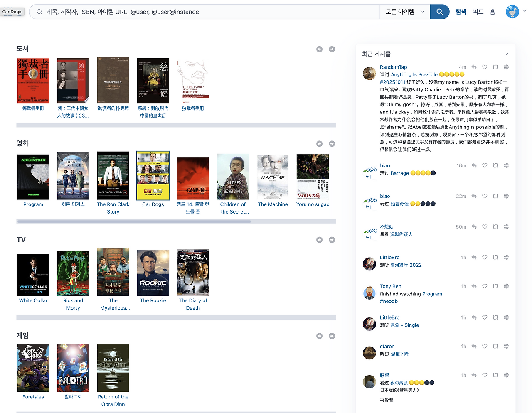The width and height of the screenshot is (532, 413).
Task: Open Return of the Obra Dinn title link
Action: (113, 401)
